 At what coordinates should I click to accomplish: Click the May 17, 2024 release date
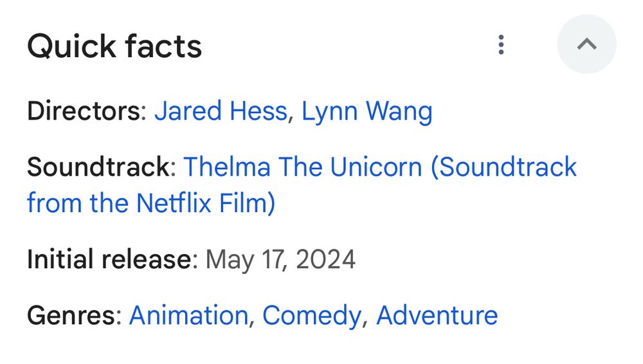[280, 259]
